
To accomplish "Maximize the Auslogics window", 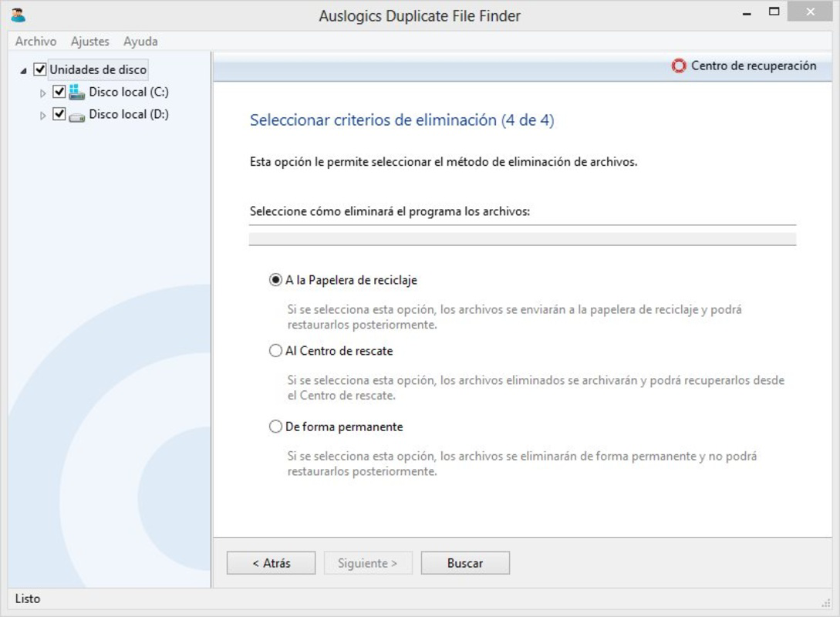I will (x=774, y=12).
